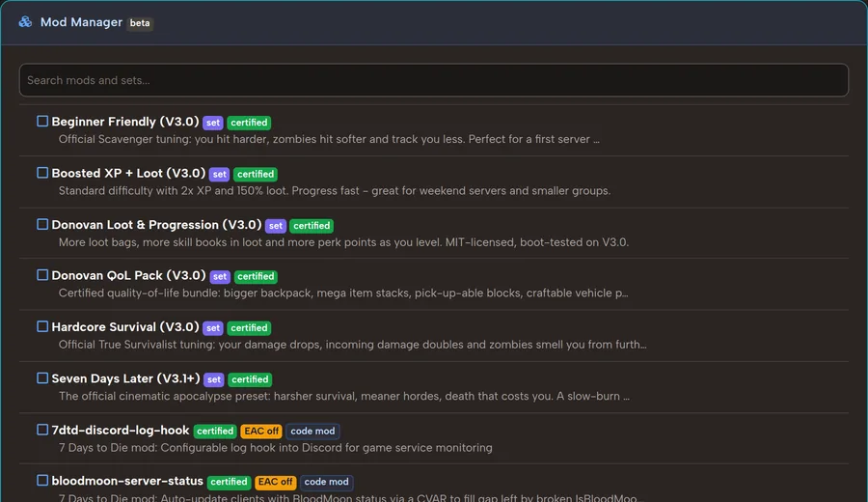
Task: Click EAC off badge on 7dtd-discord-log-hook
Action: click(261, 432)
